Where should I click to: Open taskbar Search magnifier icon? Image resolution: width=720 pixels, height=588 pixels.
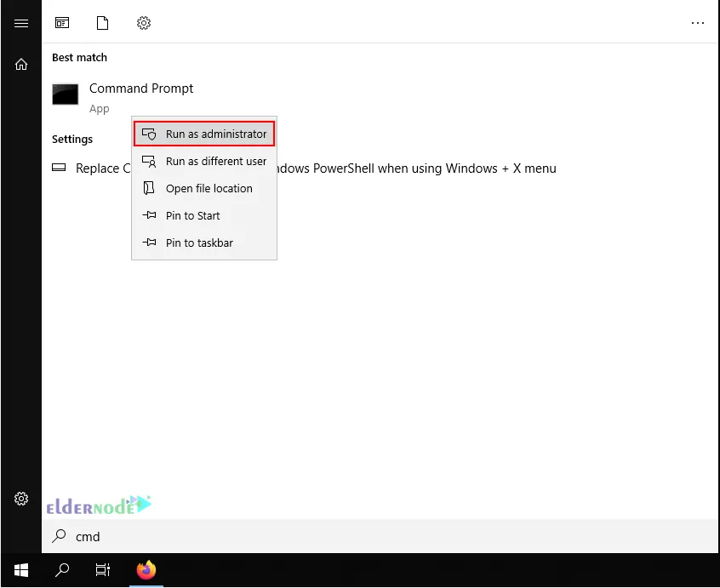click(x=62, y=570)
